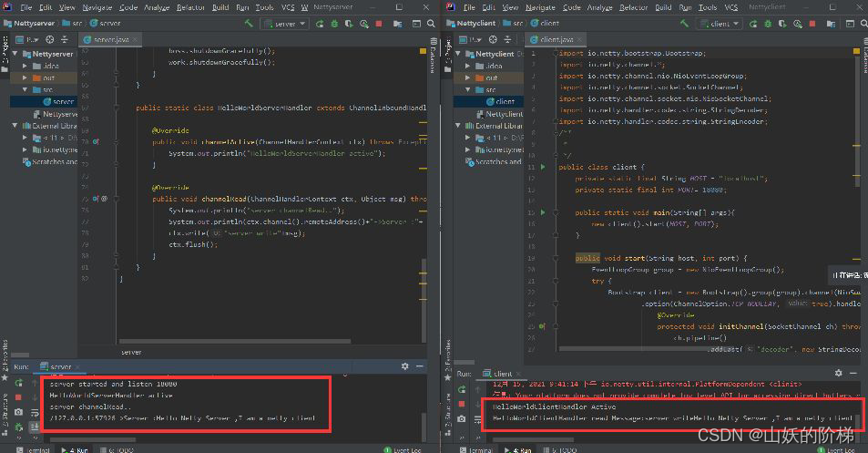Click the build hammer icon in the Nettyserver toolbar
This screenshot has height=453, width=868.
(248, 24)
